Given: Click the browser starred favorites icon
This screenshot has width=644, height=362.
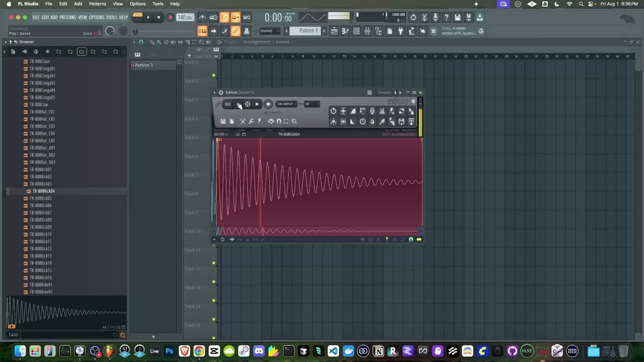Looking at the screenshot, I should [47, 51].
